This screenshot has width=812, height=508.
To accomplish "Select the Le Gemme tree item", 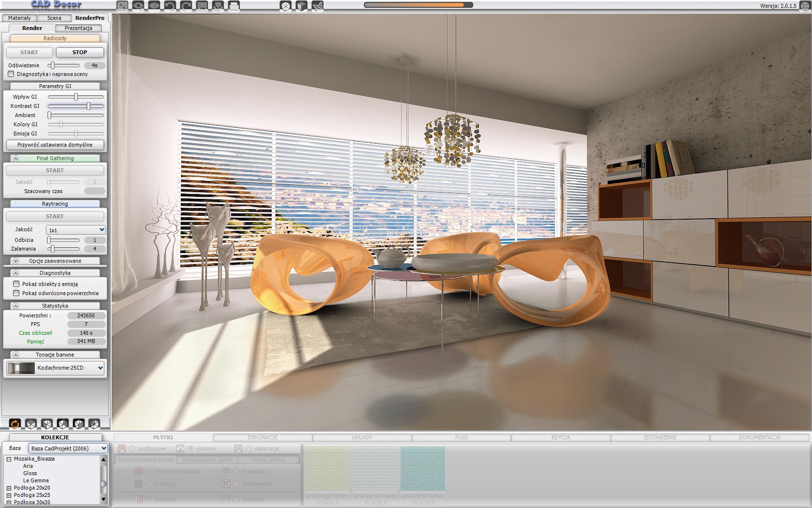I will pyautogui.click(x=36, y=480).
